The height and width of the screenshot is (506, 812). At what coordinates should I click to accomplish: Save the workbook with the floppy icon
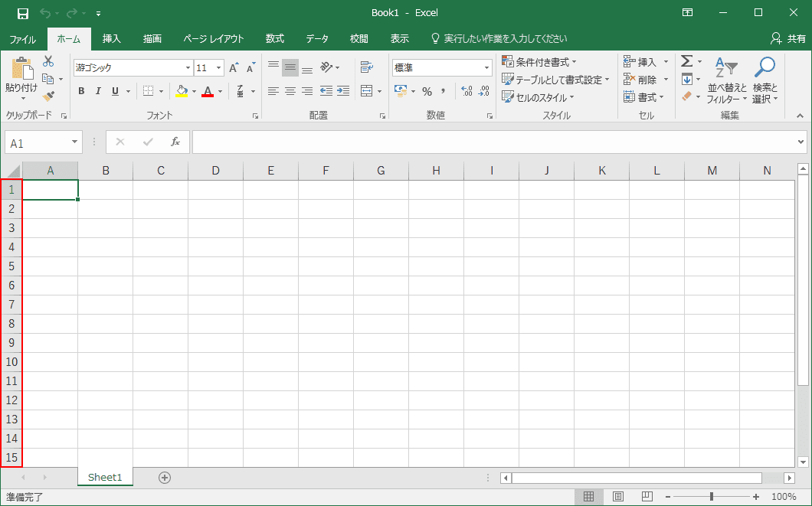(23, 13)
